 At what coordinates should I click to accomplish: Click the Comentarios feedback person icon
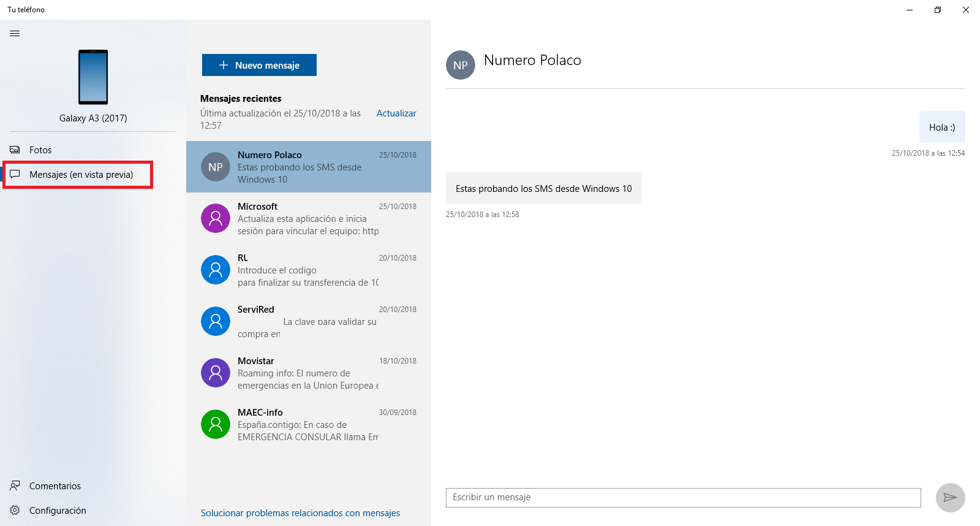tap(15, 486)
